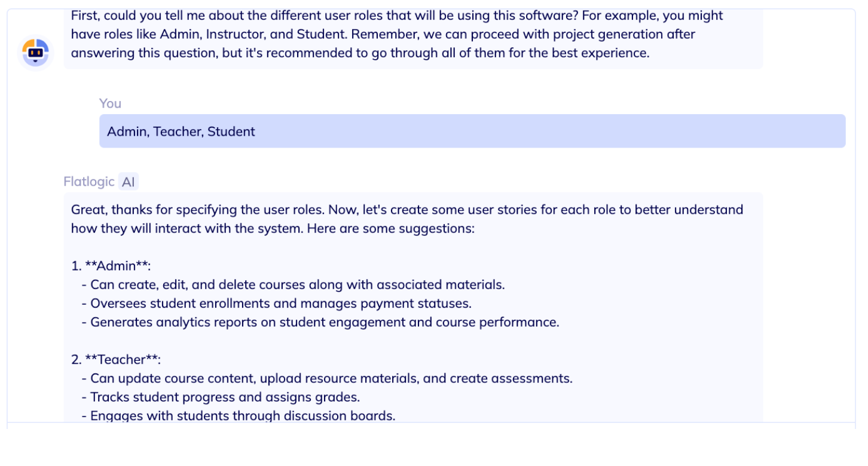Click the line recommending going through all questions
The height and width of the screenshot is (466, 868).
click(360, 53)
